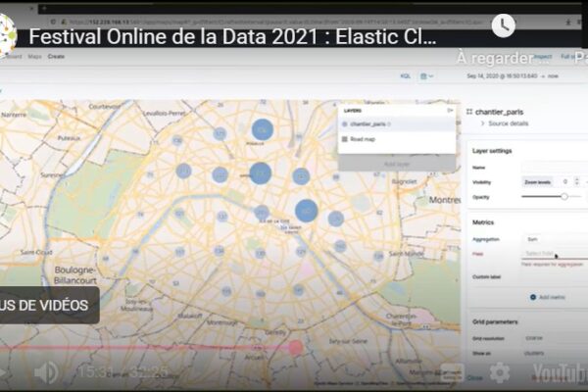588x392 pixels.
Task: Open the Maps breadcrumb item
Action: click(35, 57)
